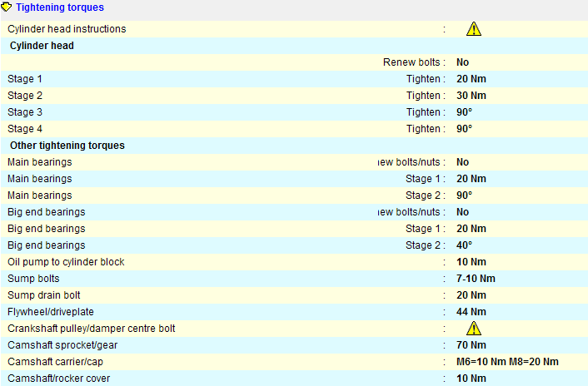Select the Main bearings Stage 2 90° value
The height and width of the screenshot is (386, 588).
464,195
